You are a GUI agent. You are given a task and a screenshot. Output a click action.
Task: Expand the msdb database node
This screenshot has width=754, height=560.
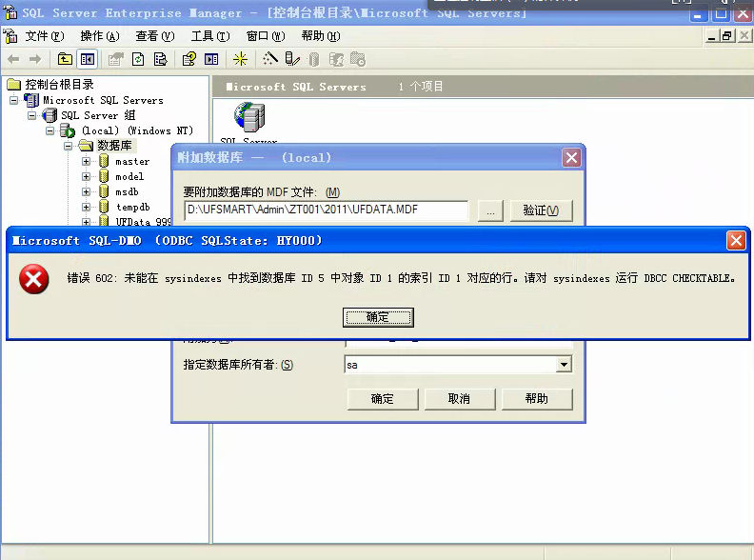pos(86,192)
